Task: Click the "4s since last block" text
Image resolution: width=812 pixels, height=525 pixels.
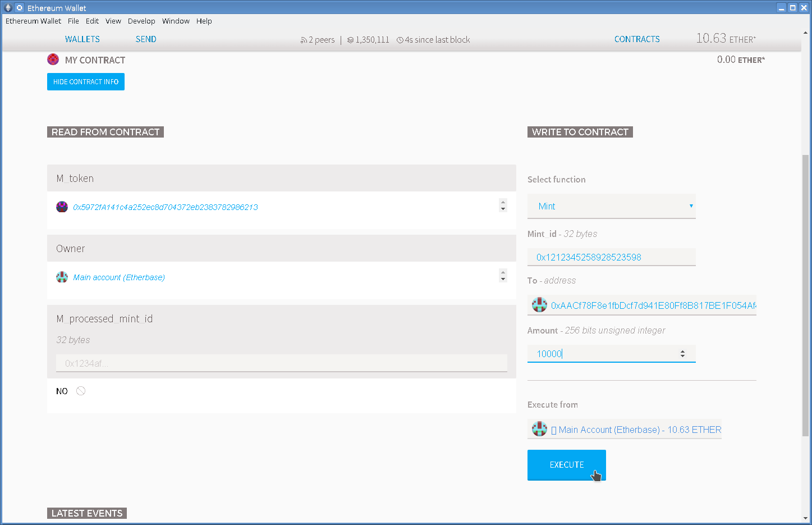Action: [x=438, y=40]
